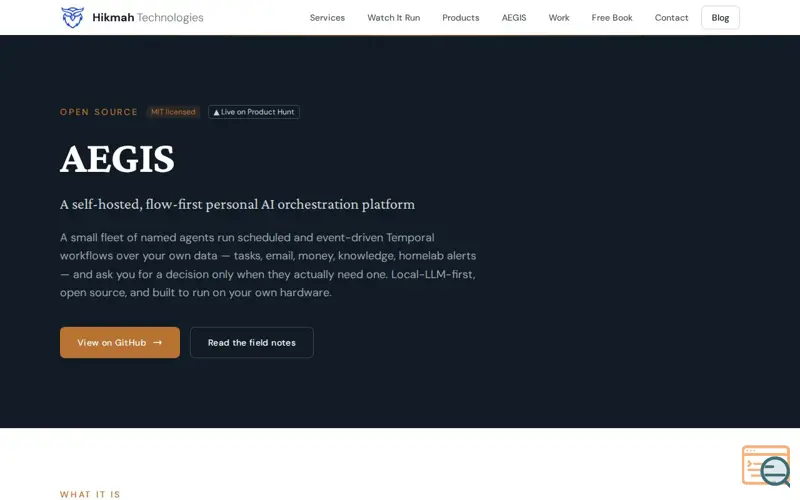Click the description paragraph about named agents
The width and height of the screenshot is (800, 500).
coord(268,265)
